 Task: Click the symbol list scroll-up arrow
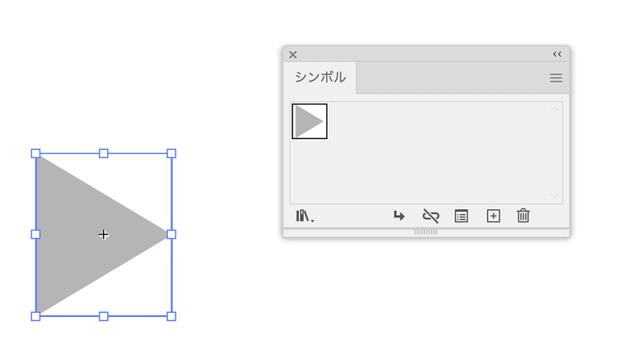click(555, 109)
